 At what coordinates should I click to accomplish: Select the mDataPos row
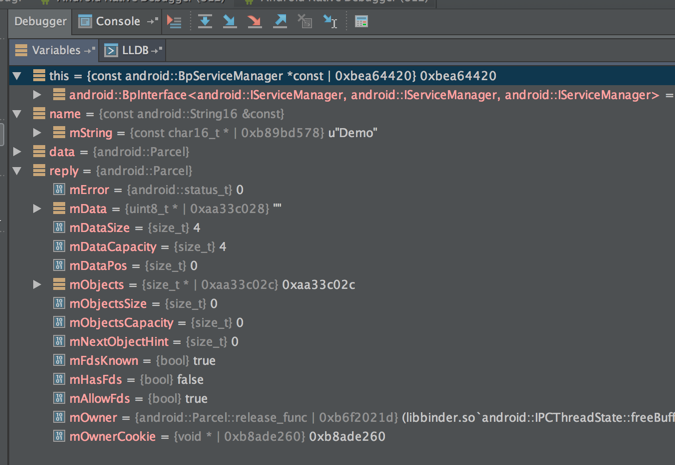pos(342,266)
